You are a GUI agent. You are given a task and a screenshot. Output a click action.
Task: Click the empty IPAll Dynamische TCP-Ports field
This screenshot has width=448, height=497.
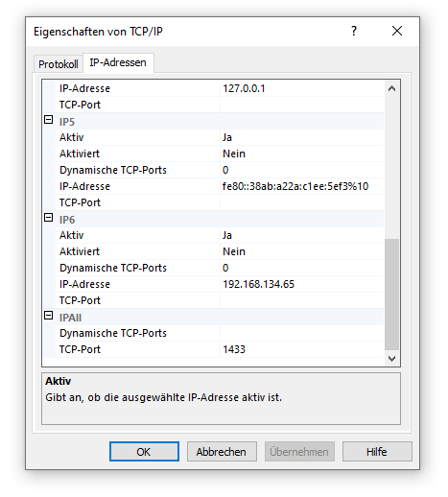coord(302,333)
